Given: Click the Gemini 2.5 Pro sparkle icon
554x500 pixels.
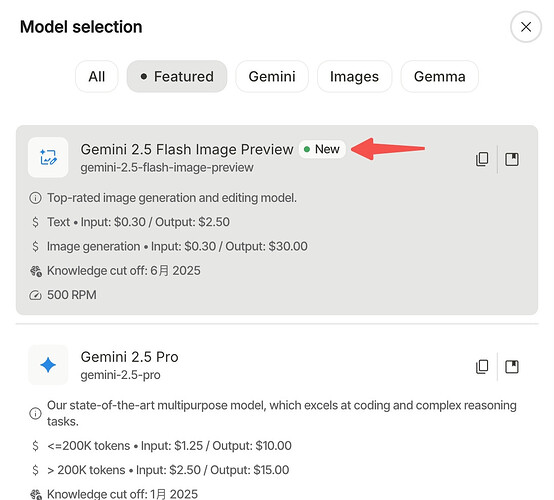Looking at the screenshot, I should click(48, 365).
